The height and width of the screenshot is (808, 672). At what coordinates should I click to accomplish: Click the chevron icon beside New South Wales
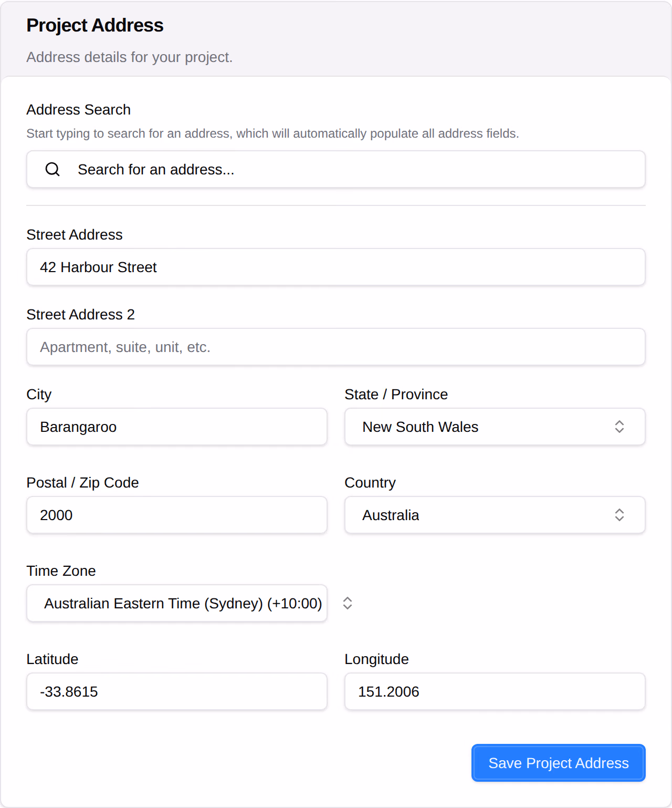tap(619, 427)
